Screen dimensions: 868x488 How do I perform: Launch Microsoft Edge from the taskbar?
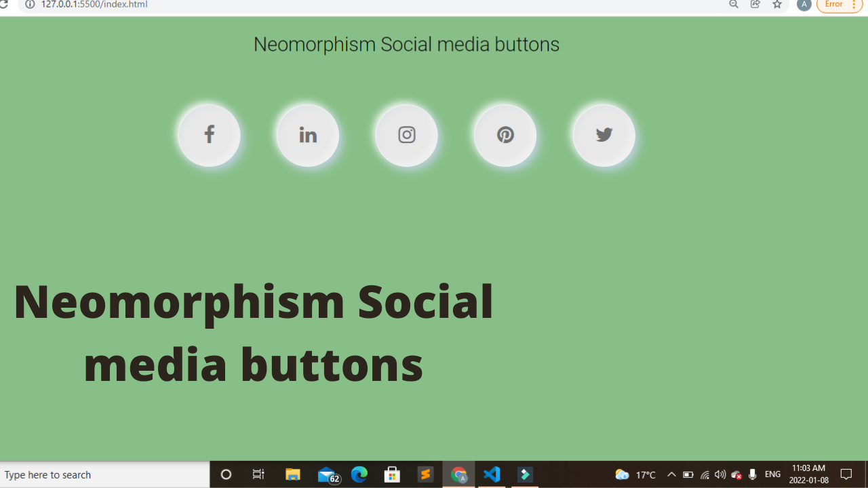pyautogui.click(x=359, y=474)
